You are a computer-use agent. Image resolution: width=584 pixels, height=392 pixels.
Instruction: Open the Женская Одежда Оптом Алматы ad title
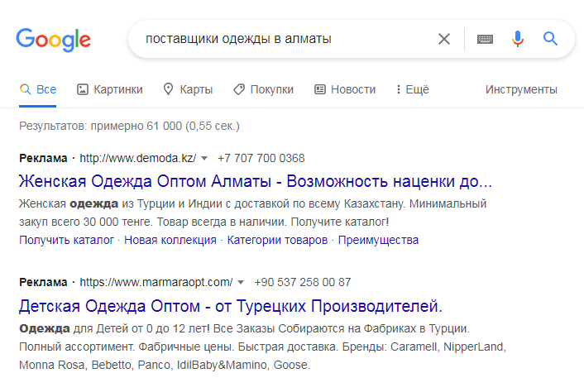tap(256, 181)
